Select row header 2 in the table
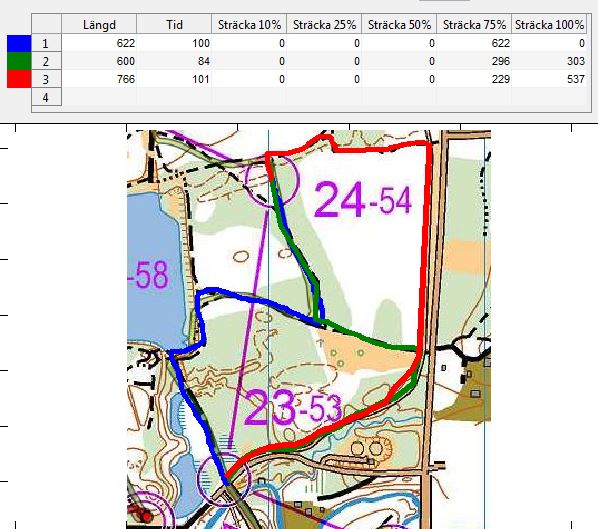598x529 pixels. 46,61
